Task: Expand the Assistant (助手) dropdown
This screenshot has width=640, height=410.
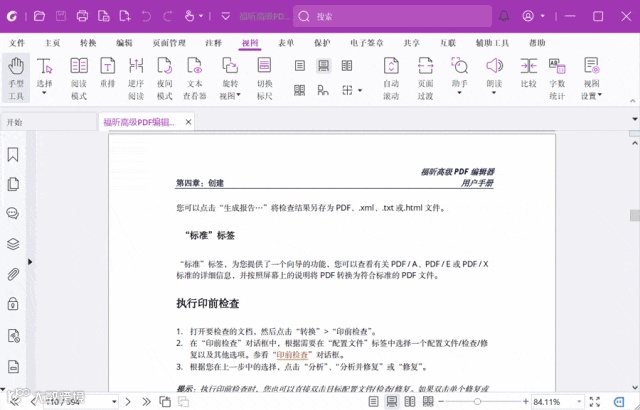Action: click(460, 93)
